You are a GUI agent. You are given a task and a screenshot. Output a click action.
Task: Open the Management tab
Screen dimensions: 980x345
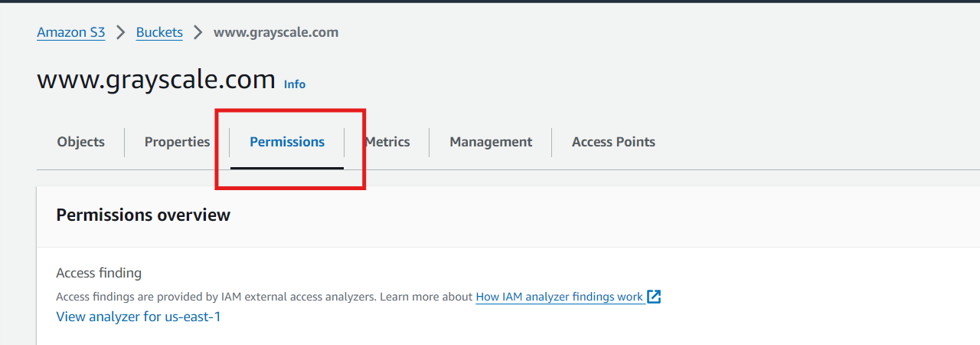491,142
